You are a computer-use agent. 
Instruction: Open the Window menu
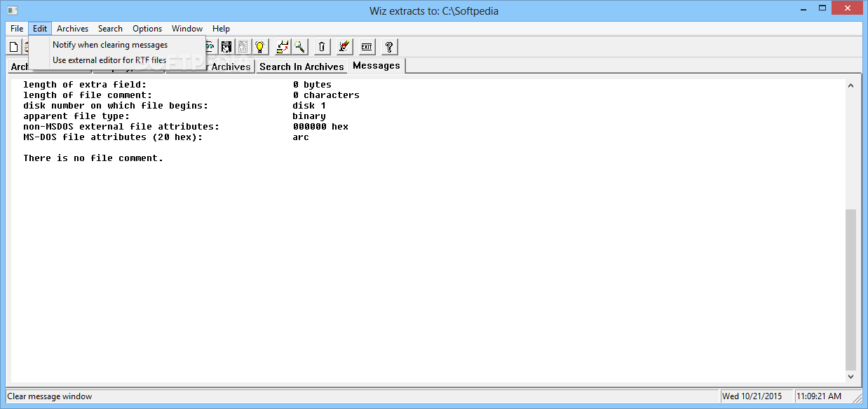[x=187, y=29]
